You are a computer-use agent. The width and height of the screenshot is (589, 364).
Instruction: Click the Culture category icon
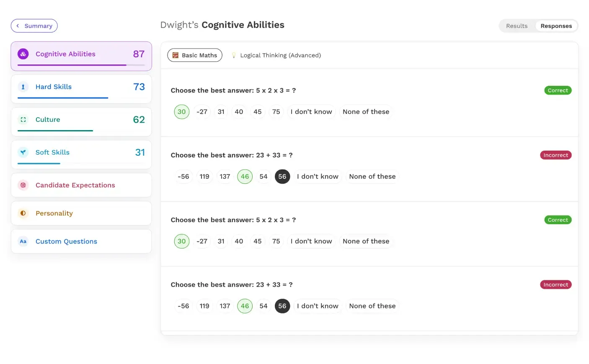coord(23,120)
